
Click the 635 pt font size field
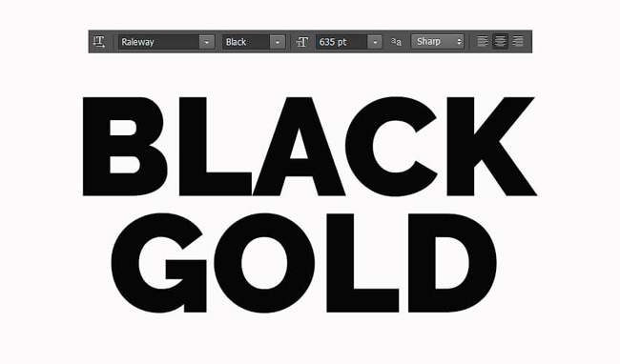[x=341, y=42]
